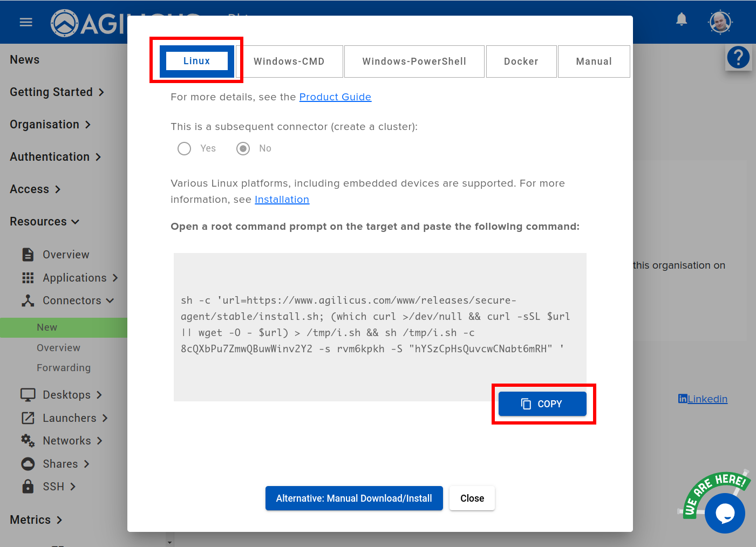Open the chat support bubble
756x547 pixels.
(x=725, y=513)
